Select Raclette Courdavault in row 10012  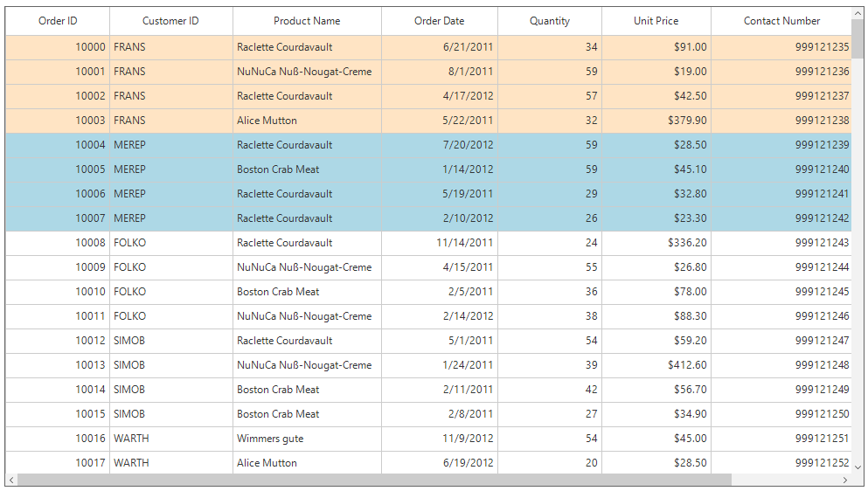click(307, 341)
